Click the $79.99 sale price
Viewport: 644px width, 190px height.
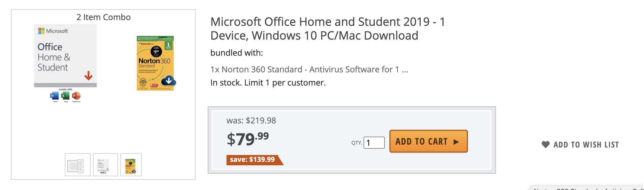point(247,139)
